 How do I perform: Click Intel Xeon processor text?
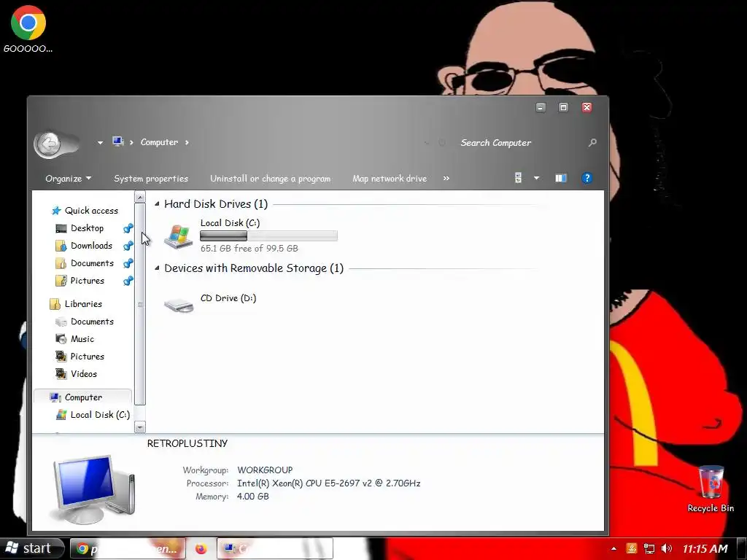[x=329, y=483]
